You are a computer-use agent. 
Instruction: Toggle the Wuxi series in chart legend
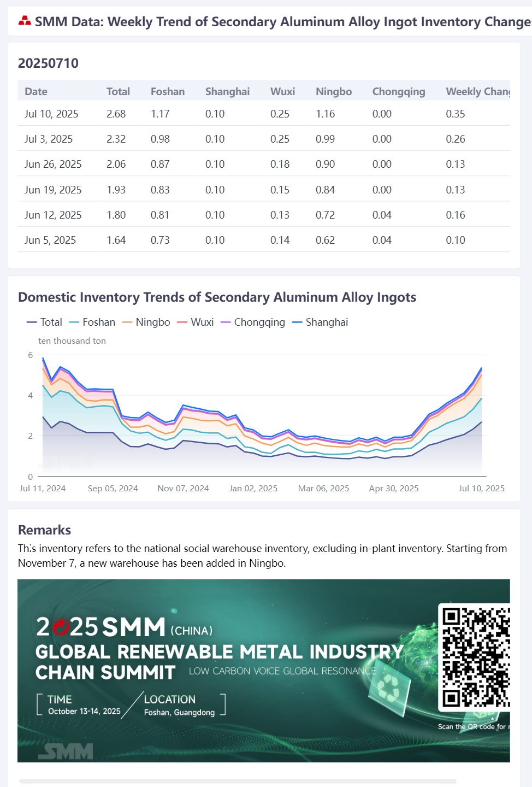(x=195, y=322)
